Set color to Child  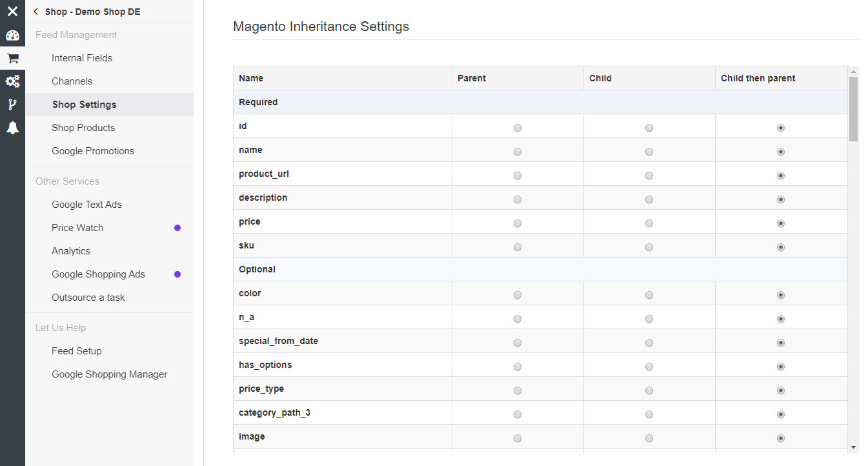pos(649,295)
